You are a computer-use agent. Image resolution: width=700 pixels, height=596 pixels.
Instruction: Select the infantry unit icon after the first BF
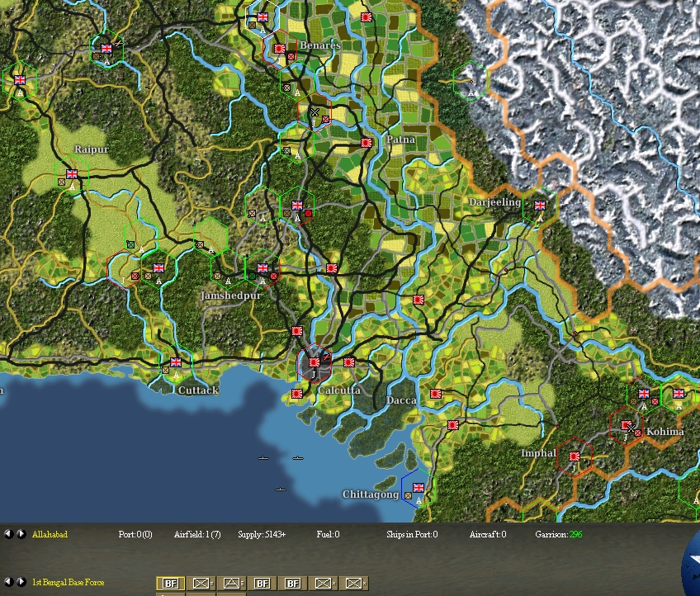click(201, 583)
